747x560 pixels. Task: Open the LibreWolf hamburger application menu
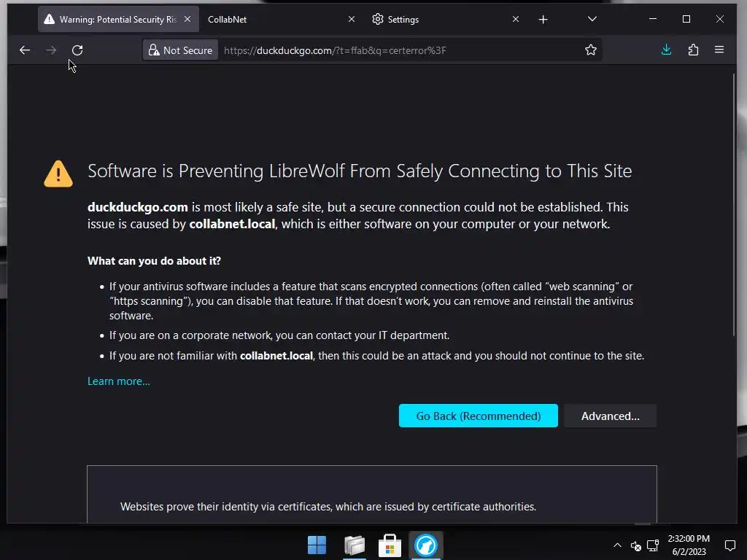pyautogui.click(x=719, y=50)
